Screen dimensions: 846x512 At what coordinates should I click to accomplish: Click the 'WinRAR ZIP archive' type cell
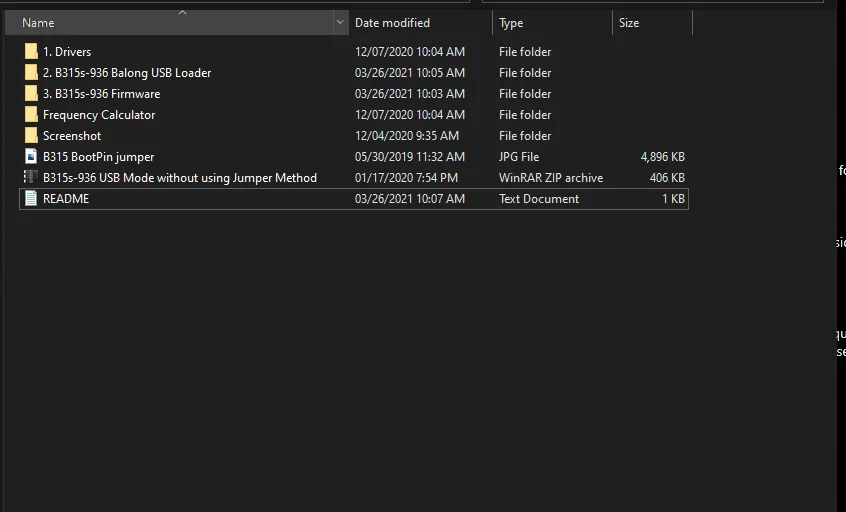point(551,178)
